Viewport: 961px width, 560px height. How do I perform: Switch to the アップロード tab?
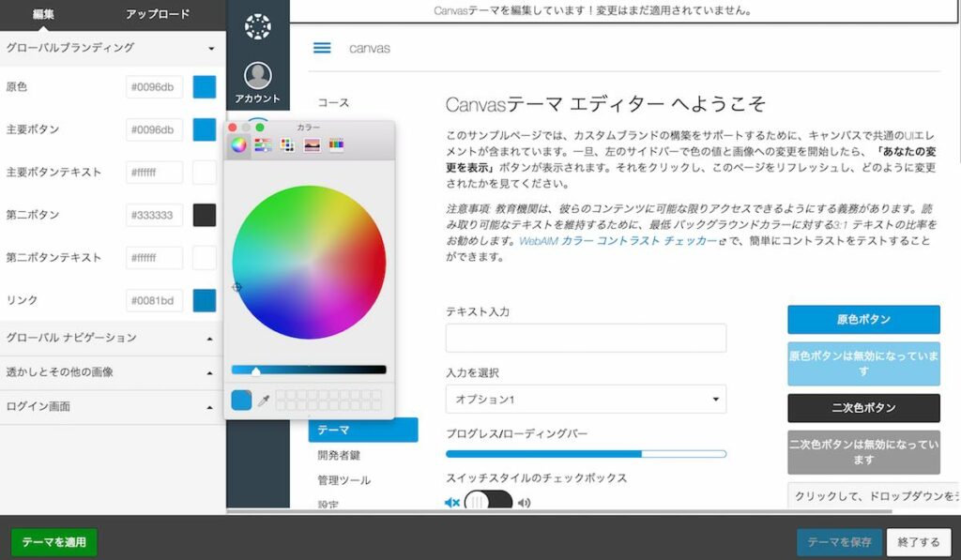point(158,14)
